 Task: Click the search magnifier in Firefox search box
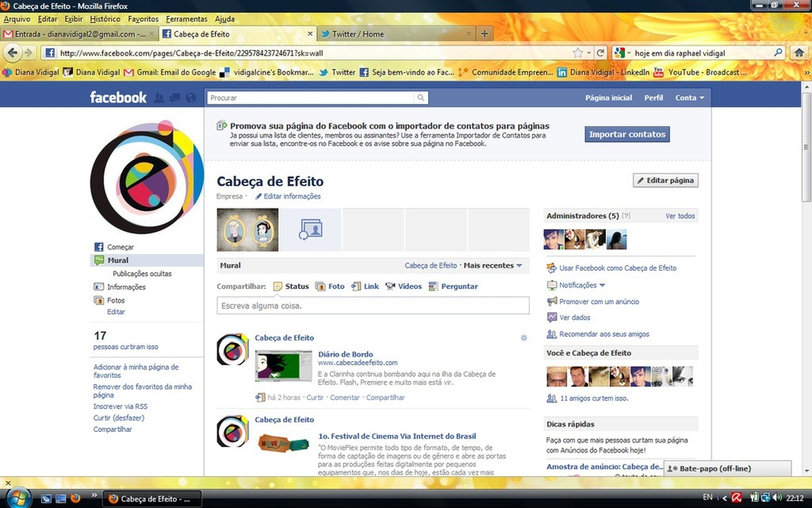tap(778, 53)
